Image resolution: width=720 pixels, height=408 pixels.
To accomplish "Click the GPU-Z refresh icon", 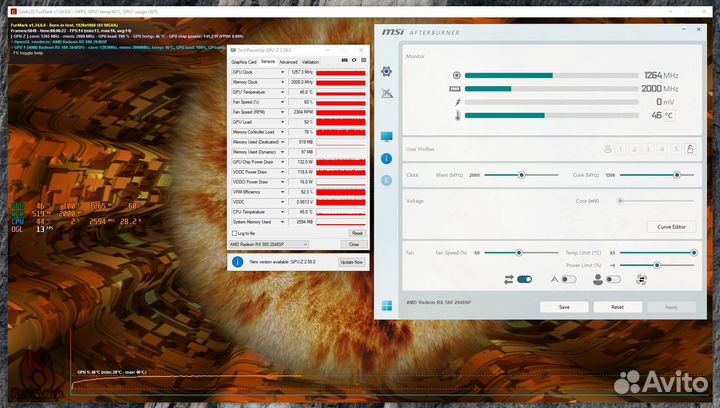I will point(354,60).
